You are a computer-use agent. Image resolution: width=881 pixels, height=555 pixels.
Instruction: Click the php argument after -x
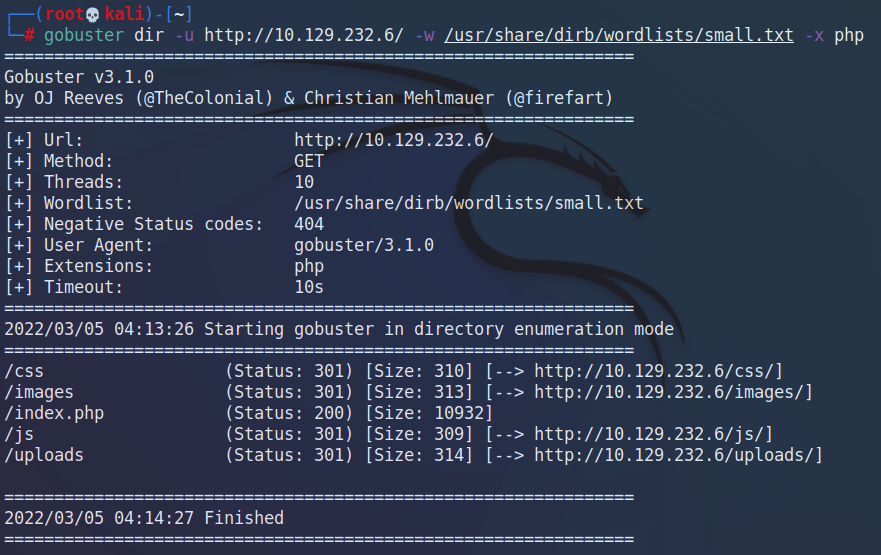849,35
